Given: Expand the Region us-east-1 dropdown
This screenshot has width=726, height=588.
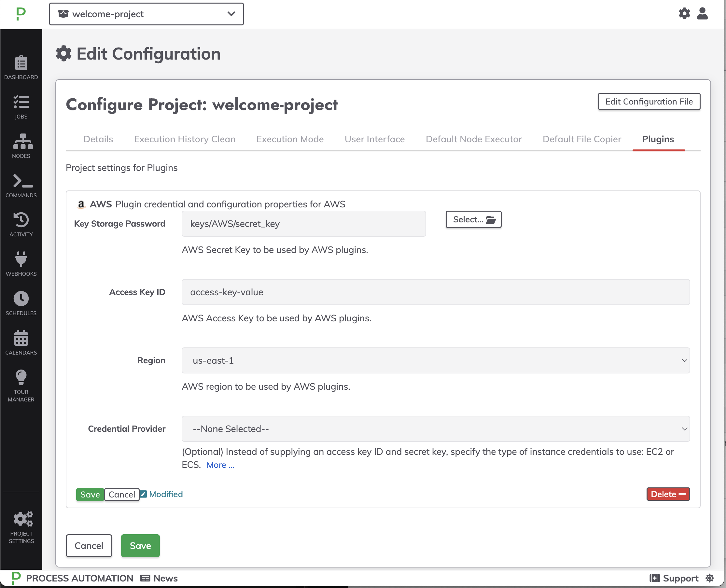Looking at the screenshot, I should pyautogui.click(x=436, y=360).
